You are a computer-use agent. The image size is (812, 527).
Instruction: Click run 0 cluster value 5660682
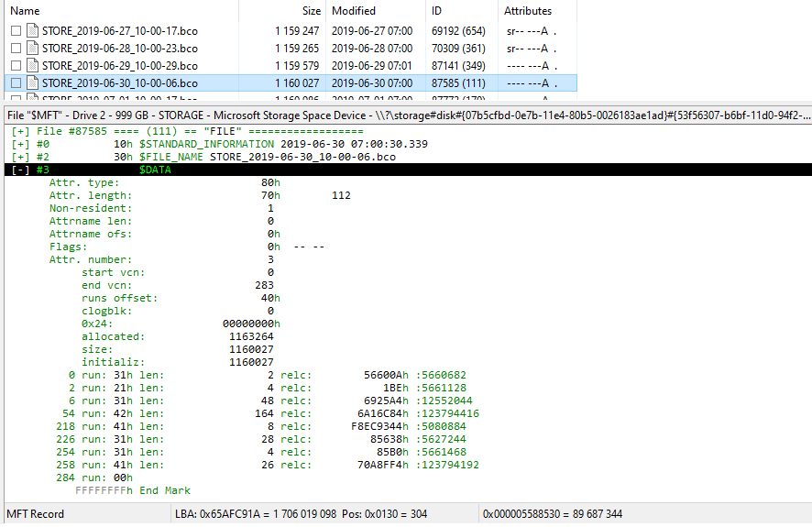click(x=444, y=375)
